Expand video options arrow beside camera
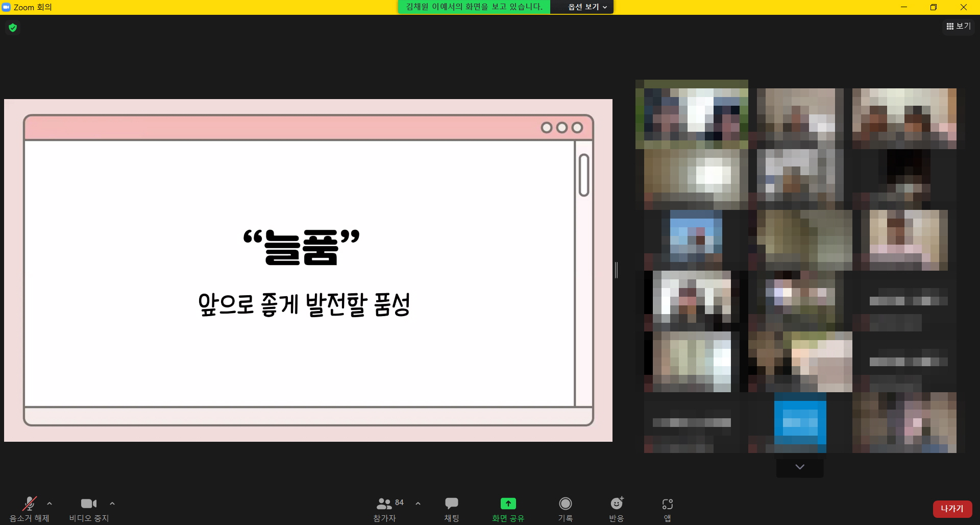This screenshot has width=980, height=525. (x=112, y=504)
